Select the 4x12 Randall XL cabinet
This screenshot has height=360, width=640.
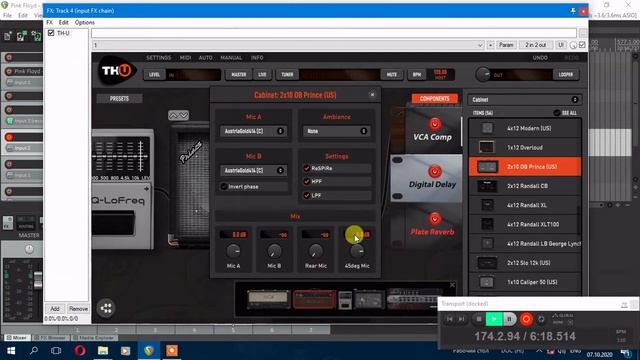click(x=525, y=205)
